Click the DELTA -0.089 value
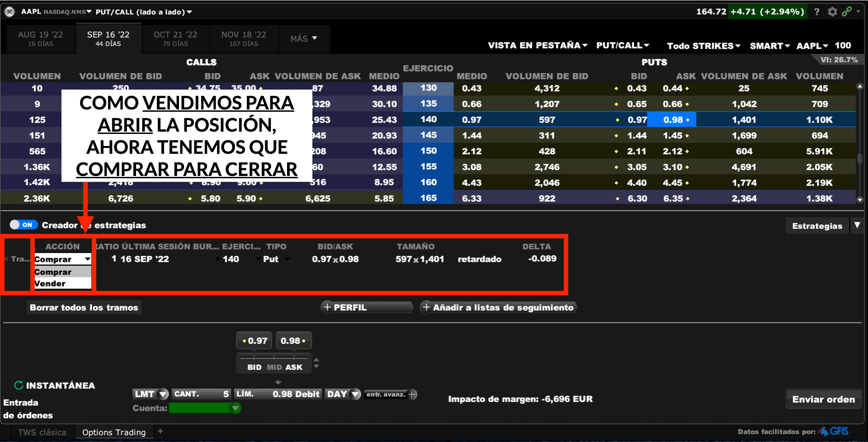 [x=542, y=259]
